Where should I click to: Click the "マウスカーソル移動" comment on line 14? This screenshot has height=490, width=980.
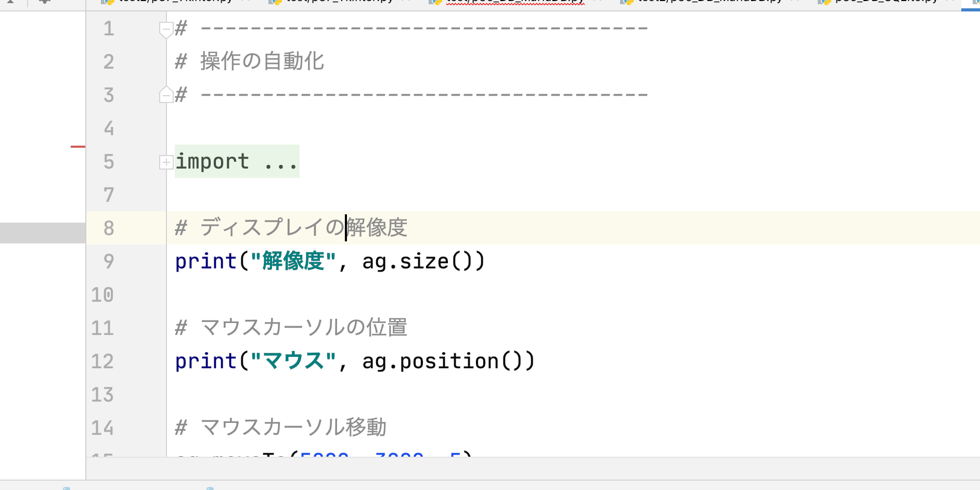[293, 428]
